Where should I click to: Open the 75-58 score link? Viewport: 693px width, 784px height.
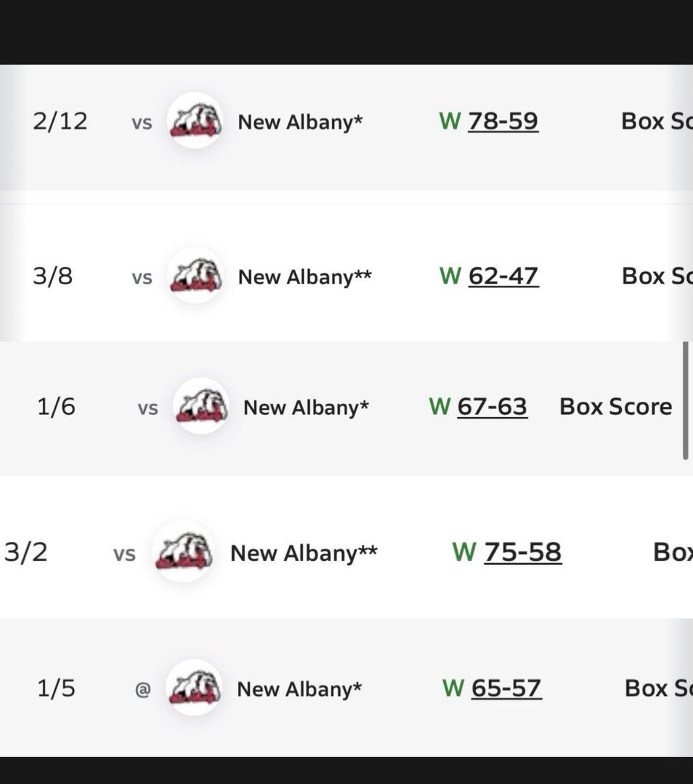(522, 553)
